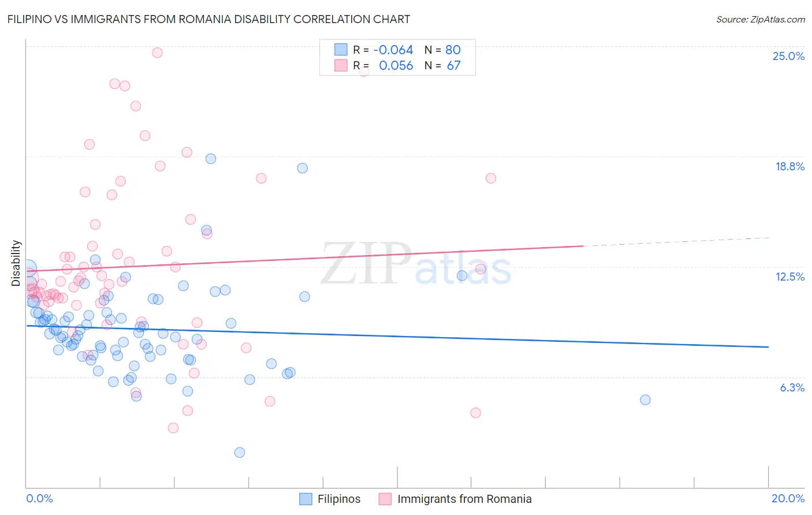Click the 0.0% x-axis label
Viewport: 812px width, 515px height.
[39, 498]
